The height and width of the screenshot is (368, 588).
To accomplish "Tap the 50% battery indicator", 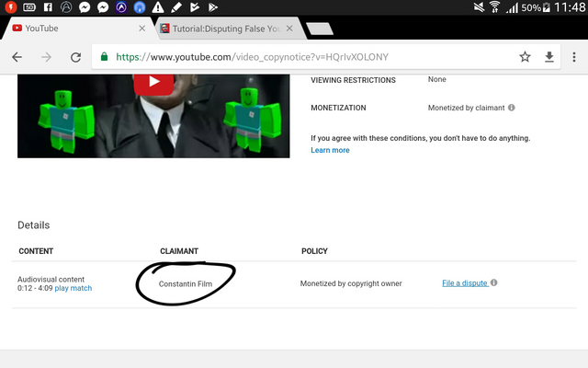I will 536,7.
